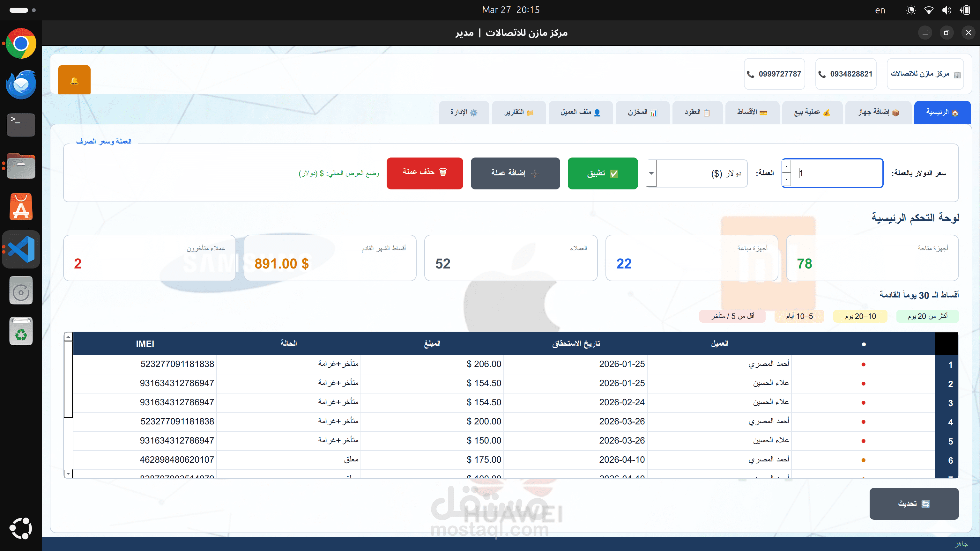Click the orange notification bell button
The height and width of the screenshot is (551, 980).
click(74, 80)
